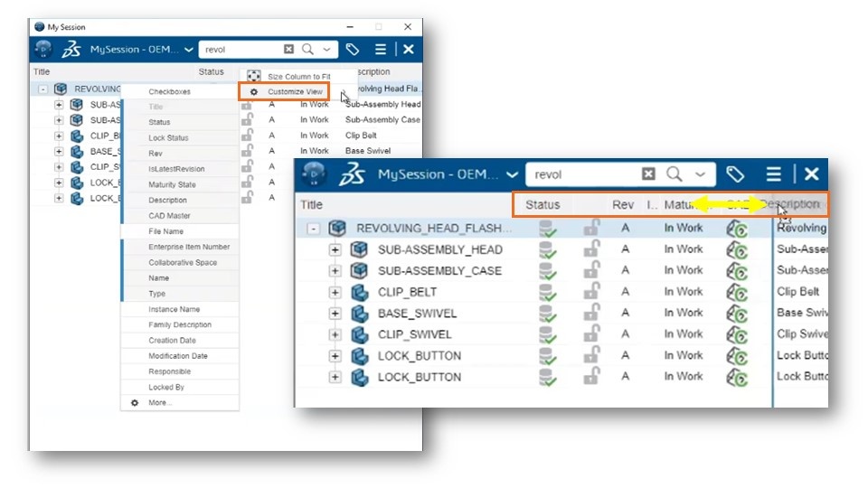Viewport: 868px width, 488px height.
Task: Select Modification Date in the column menu
Action: (180, 356)
